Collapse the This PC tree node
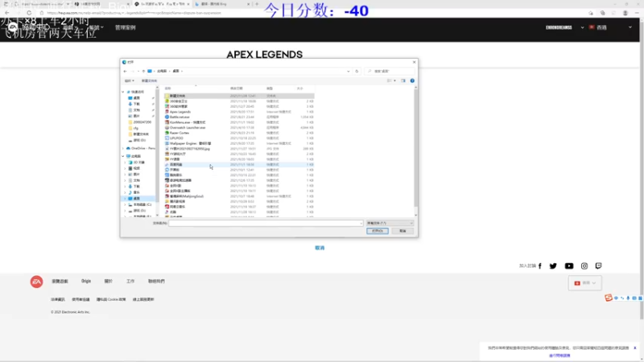 pyautogui.click(x=123, y=156)
